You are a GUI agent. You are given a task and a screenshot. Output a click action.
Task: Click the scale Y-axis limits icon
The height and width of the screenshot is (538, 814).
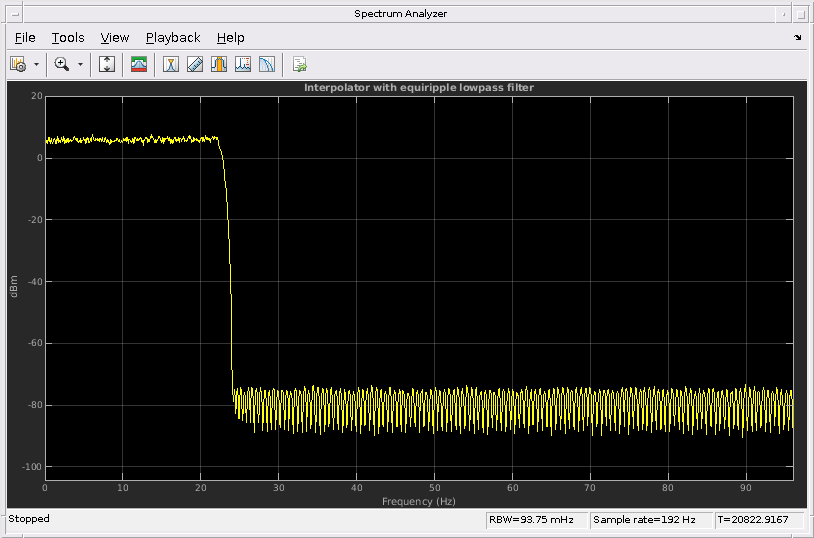click(x=107, y=64)
